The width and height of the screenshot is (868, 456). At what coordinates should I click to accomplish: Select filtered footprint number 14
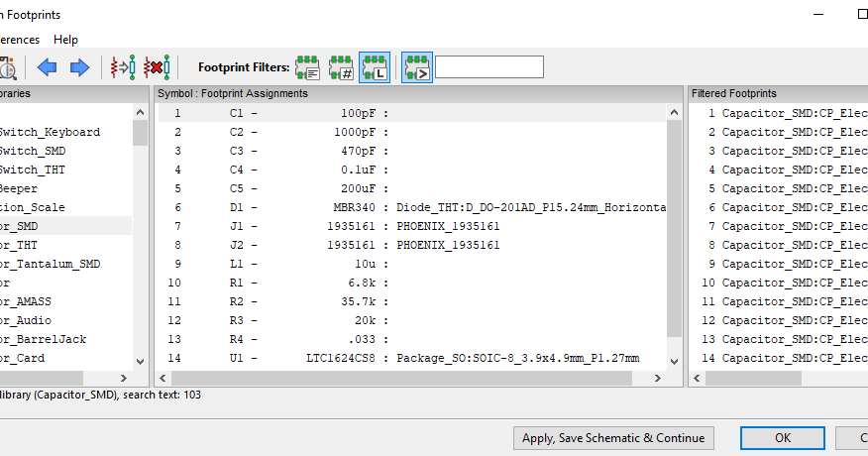point(781,358)
